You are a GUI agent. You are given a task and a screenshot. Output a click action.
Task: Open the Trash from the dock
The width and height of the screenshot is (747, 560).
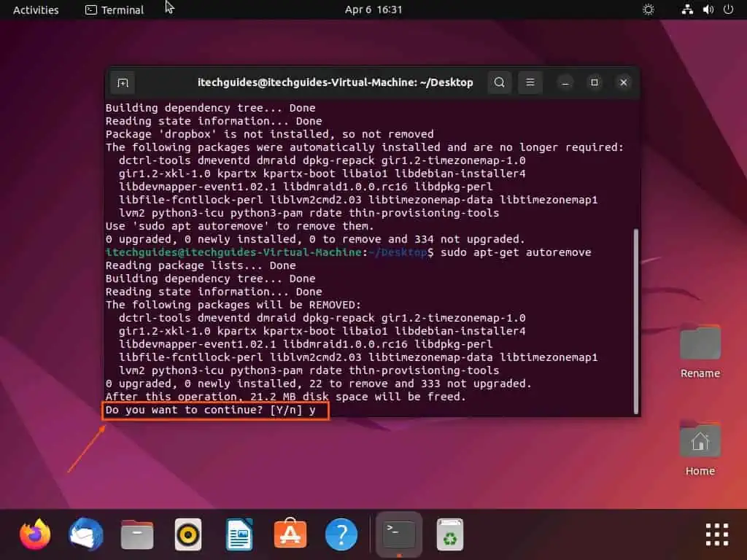449,534
